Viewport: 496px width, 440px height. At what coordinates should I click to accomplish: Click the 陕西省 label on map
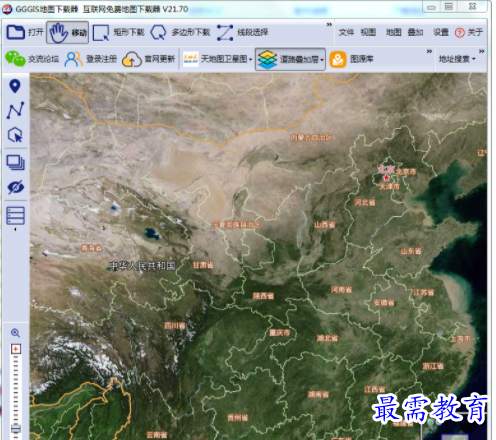pyautogui.click(x=263, y=296)
